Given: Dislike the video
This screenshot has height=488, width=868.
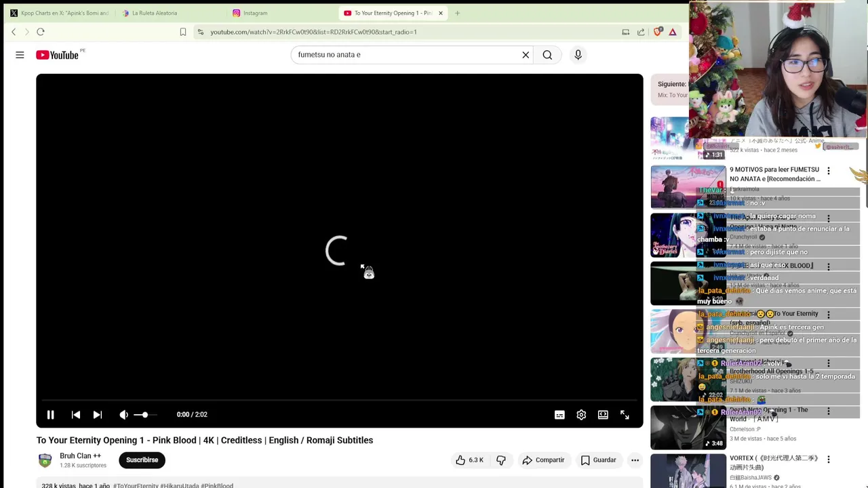Looking at the screenshot, I should 501,460.
